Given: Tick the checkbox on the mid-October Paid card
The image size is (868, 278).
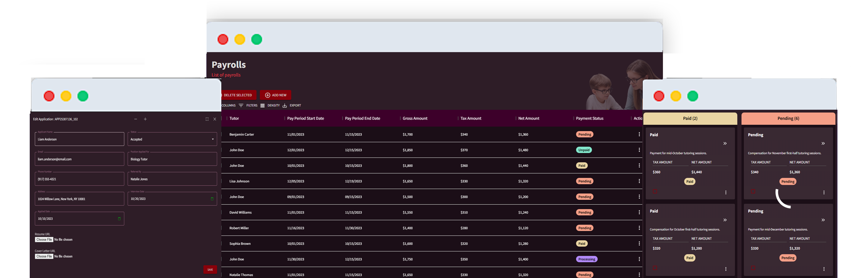Looking at the screenshot, I should point(655,191).
